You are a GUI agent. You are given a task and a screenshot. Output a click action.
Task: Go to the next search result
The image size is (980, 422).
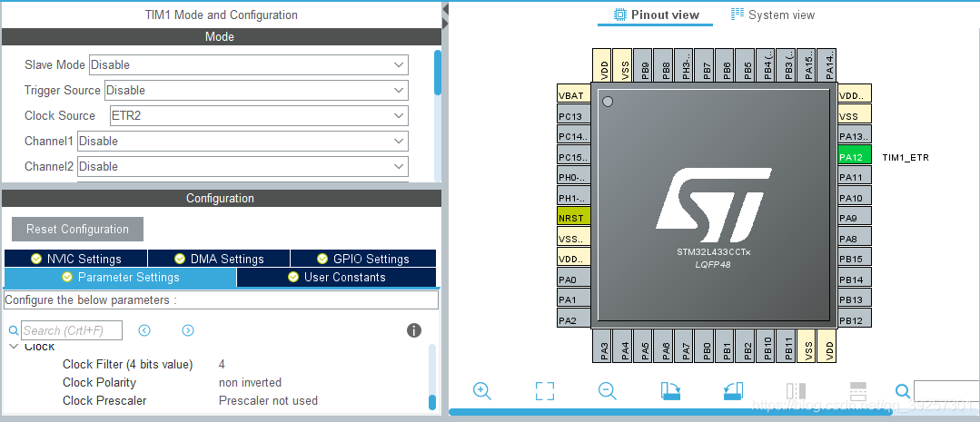[187, 330]
